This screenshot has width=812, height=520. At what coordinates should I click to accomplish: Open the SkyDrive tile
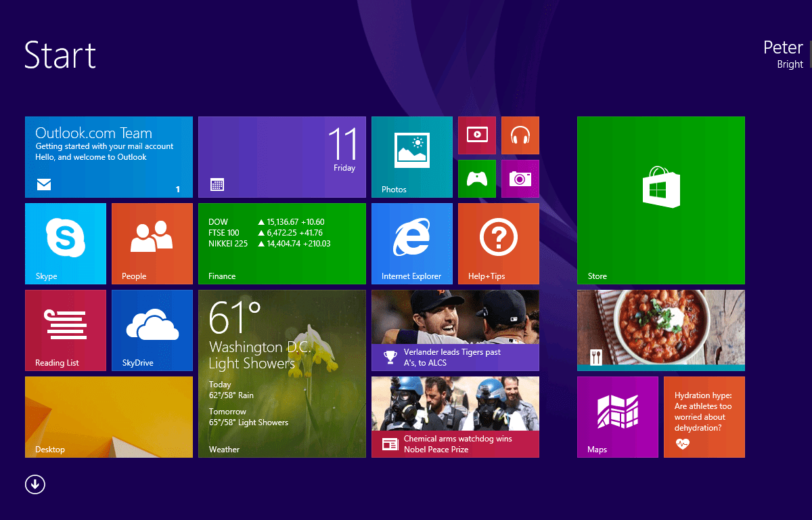[152, 330]
